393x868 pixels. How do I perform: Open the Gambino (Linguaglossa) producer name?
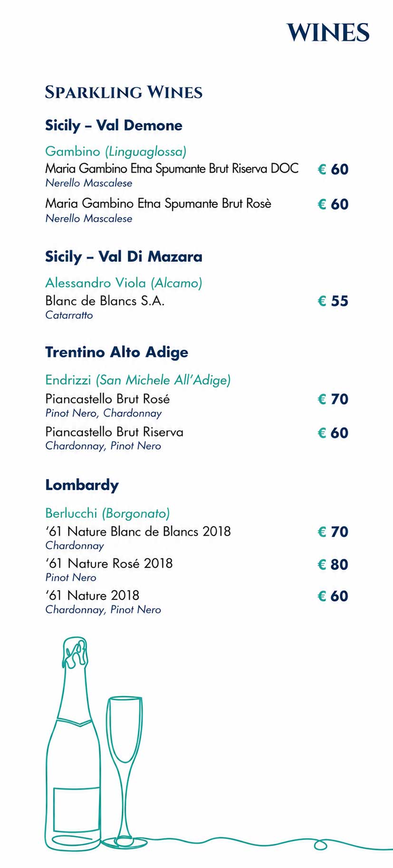point(115,152)
